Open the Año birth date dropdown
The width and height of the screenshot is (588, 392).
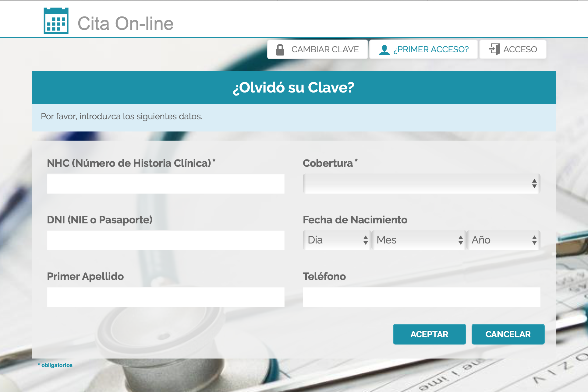tap(504, 240)
